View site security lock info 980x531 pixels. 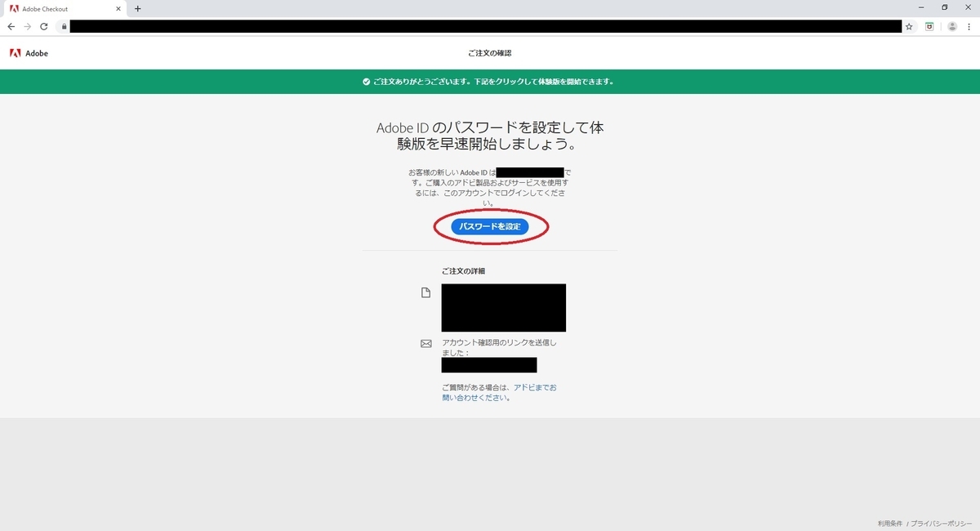(63, 26)
